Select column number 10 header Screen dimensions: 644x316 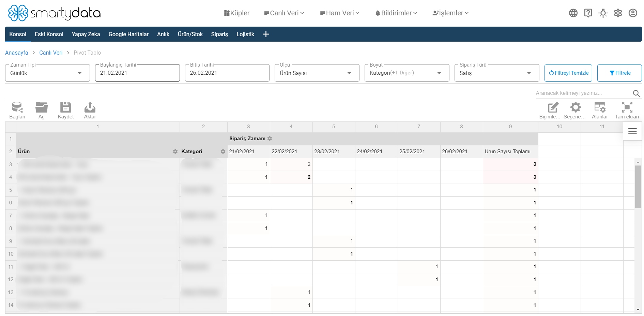click(x=559, y=127)
